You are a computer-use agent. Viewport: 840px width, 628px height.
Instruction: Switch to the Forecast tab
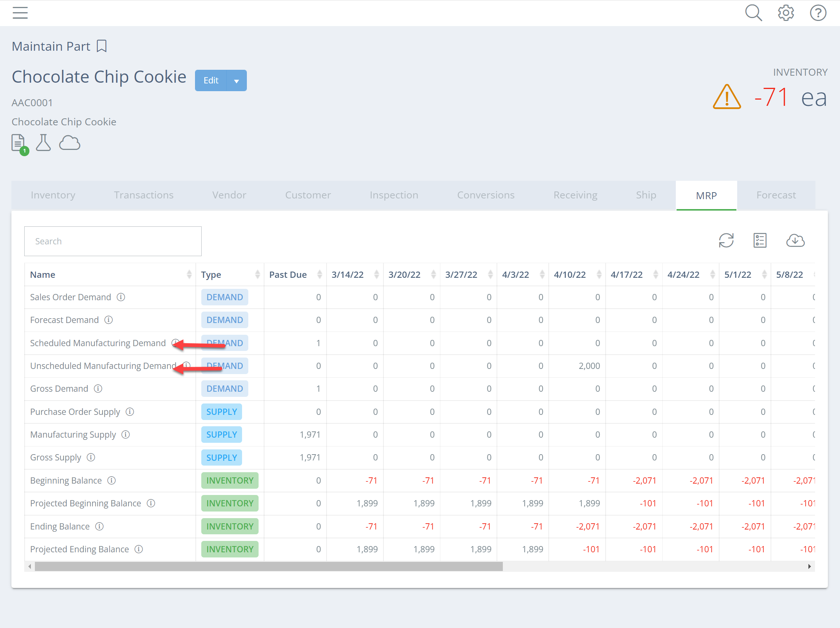(x=775, y=195)
